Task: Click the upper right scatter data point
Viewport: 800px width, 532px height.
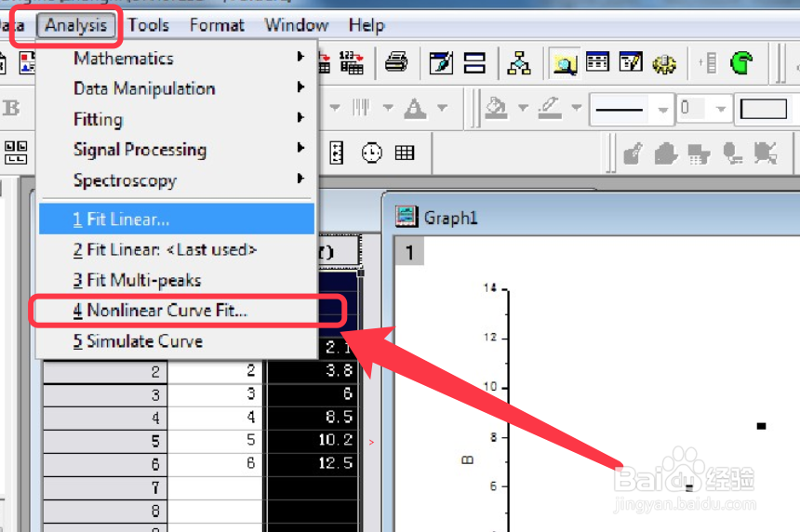Action: 761,426
